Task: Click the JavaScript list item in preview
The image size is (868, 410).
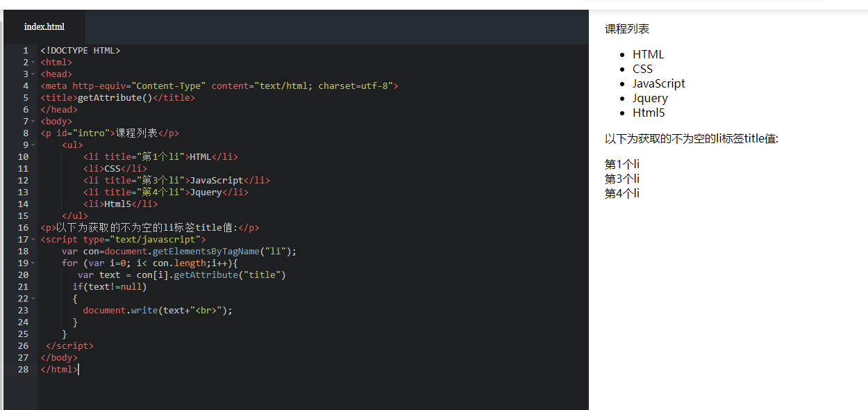Action: pos(658,83)
